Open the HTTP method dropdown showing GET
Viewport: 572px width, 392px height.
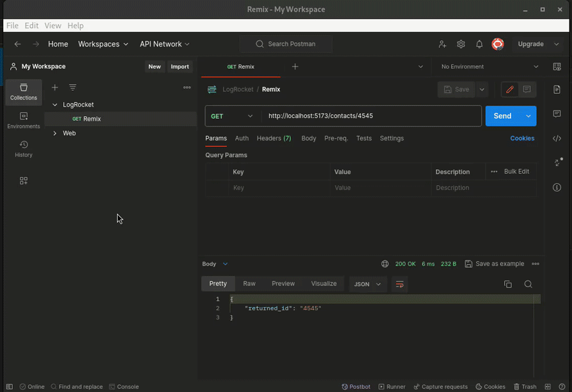[233, 116]
